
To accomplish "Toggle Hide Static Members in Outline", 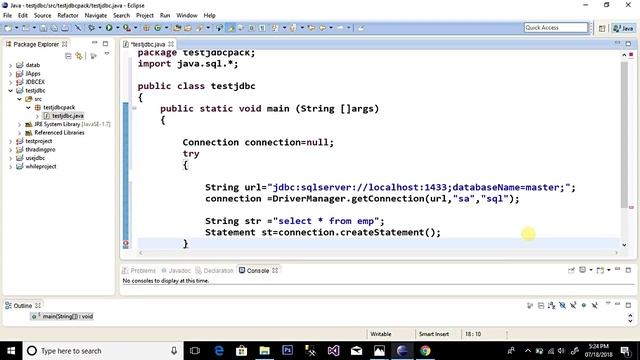I will (573, 305).
